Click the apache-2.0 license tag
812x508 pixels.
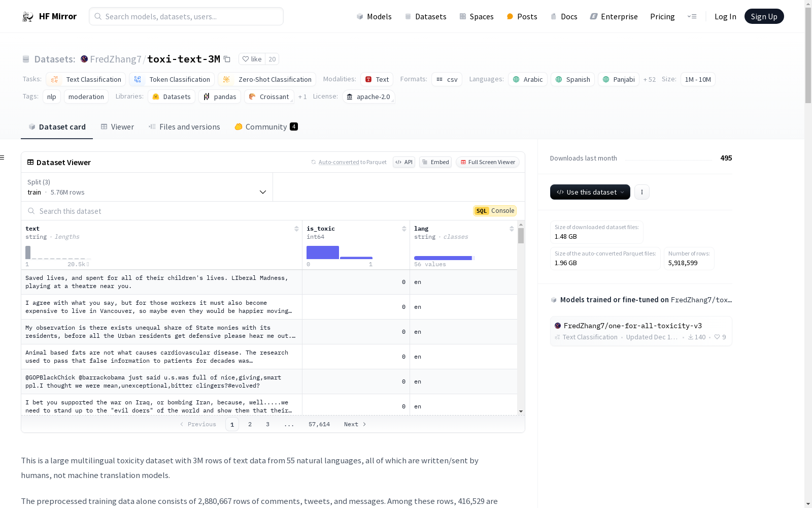pyautogui.click(x=368, y=97)
